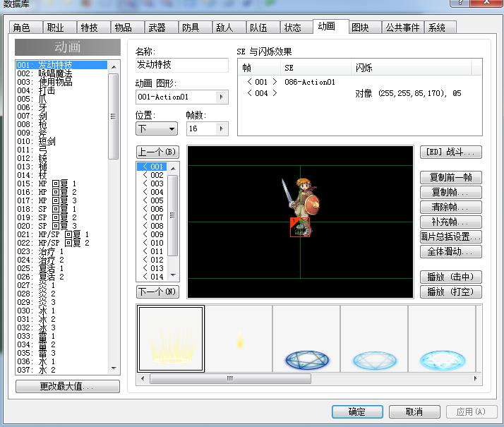Open the [ED] 战斗 settings
The height and width of the screenshot is (427, 504).
[x=451, y=152]
